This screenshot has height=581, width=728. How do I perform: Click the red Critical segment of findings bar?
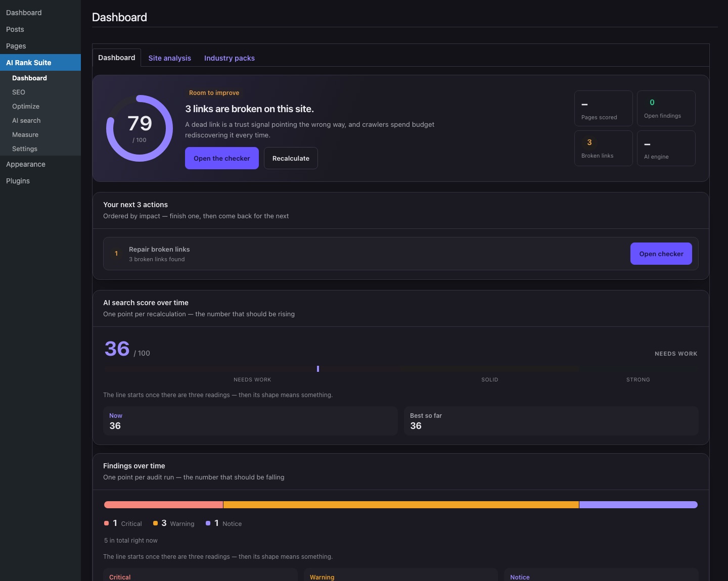coord(163,505)
